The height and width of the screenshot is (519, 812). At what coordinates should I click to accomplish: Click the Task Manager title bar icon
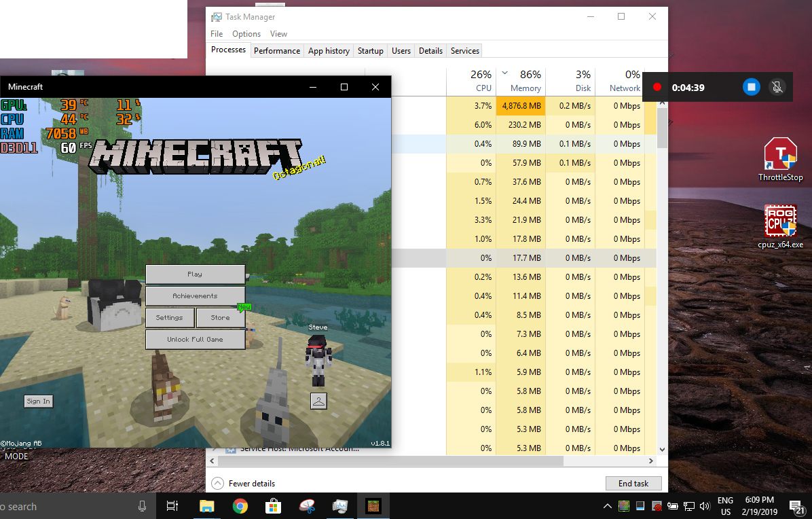[x=217, y=17]
